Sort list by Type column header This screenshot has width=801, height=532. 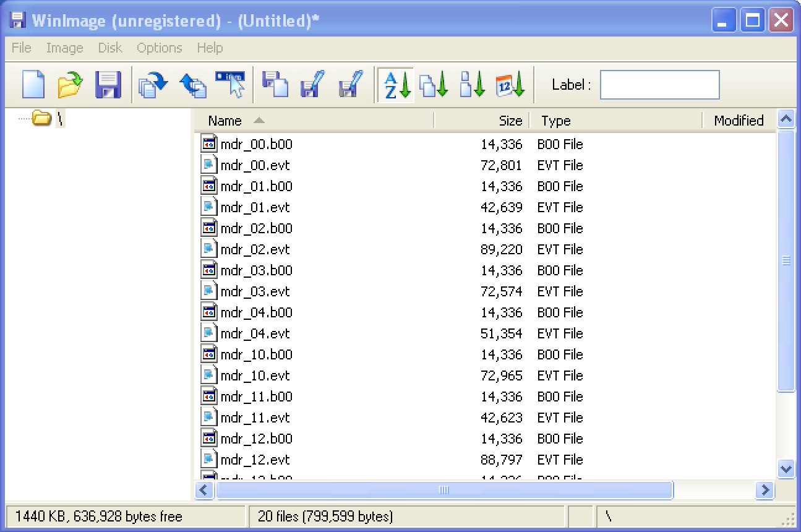click(616, 121)
